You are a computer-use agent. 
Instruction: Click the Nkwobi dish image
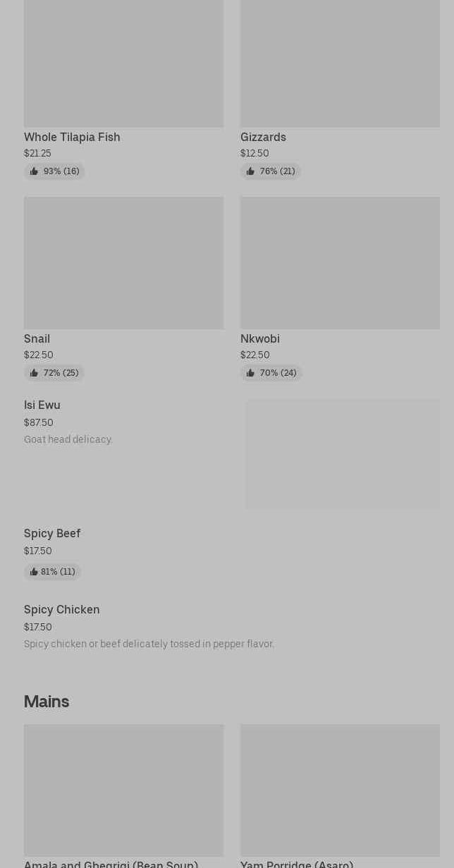[x=340, y=262]
